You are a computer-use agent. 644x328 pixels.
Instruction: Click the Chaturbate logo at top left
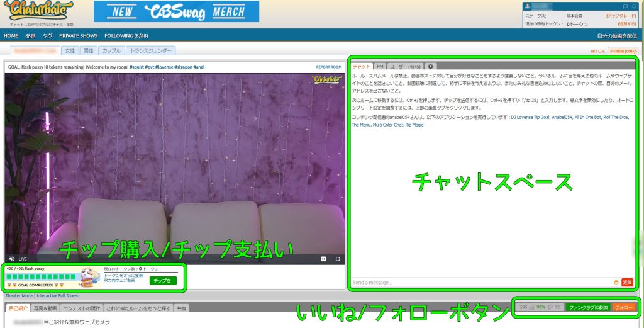tap(40, 11)
